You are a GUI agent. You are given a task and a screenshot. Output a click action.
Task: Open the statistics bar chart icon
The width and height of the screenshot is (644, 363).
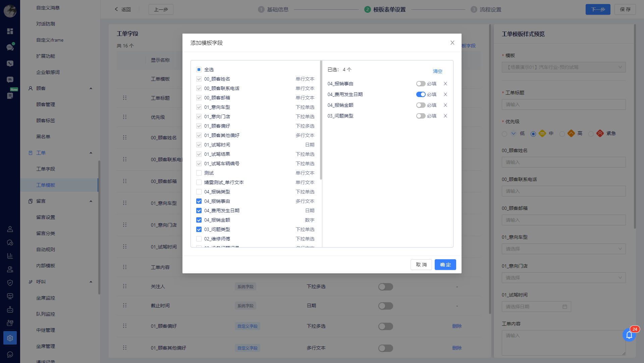click(x=10, y=256)
